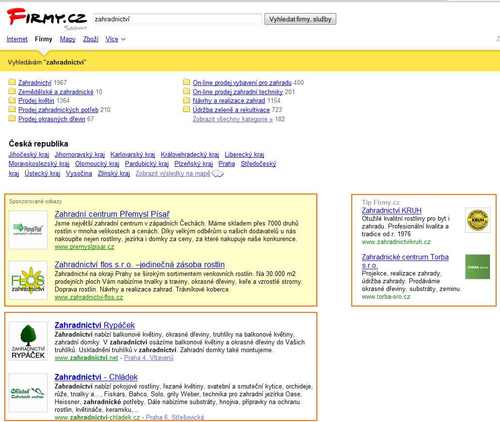Viewport: 500px width, 422px height.
Task: Switch to the Internet tab
Action: click(17, 39)
